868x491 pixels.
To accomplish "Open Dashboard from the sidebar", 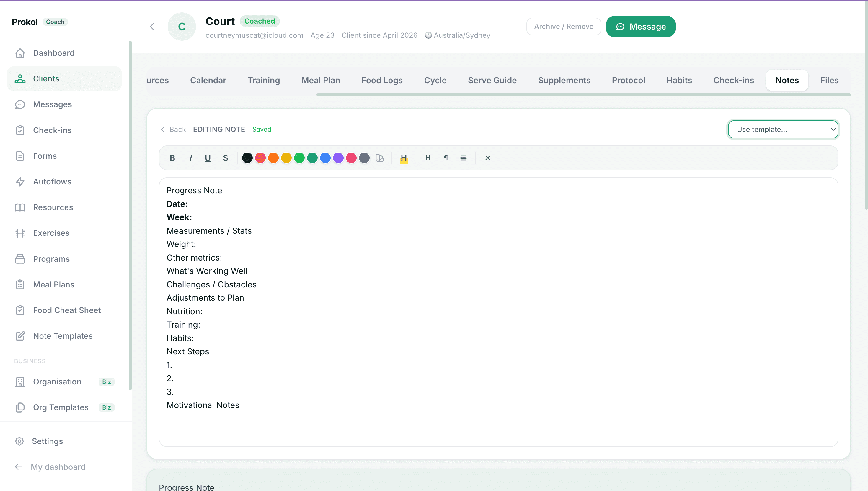I will (x=64, y=53).
